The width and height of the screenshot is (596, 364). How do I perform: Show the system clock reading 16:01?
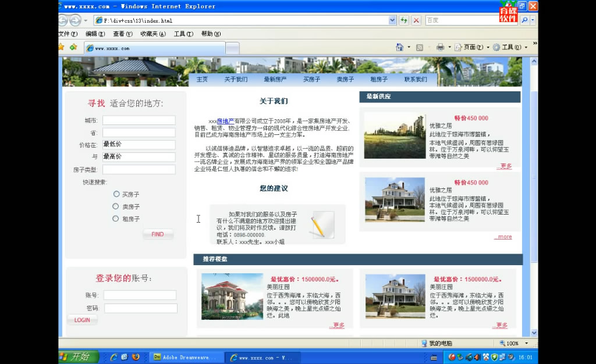click(x=526, y=358)
